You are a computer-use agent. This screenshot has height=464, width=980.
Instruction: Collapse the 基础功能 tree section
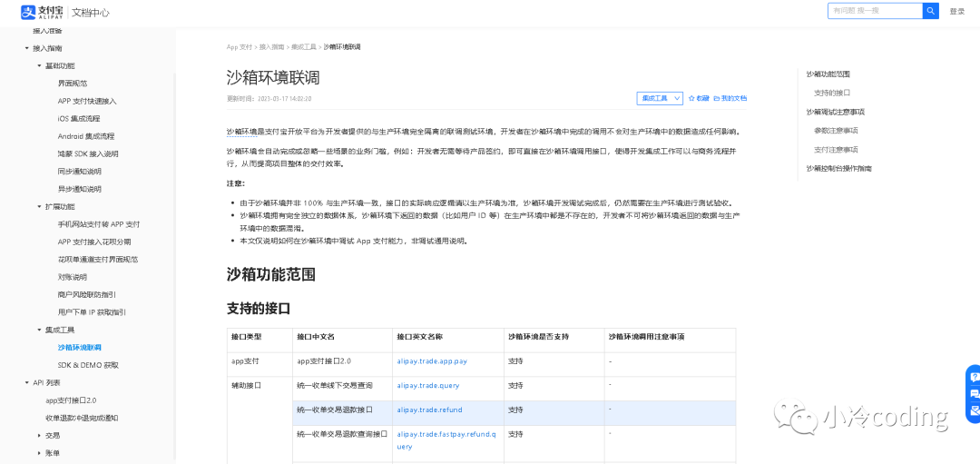point(39,65)
